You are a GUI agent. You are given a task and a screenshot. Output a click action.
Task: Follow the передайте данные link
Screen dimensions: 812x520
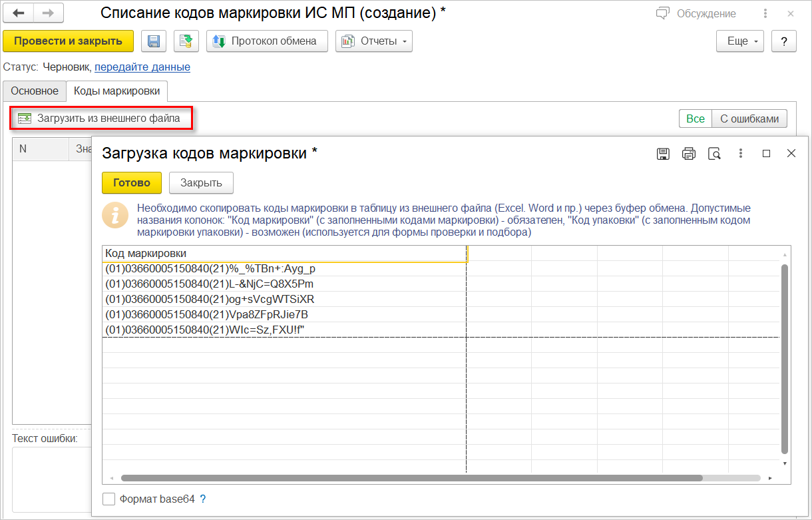coord(142,67)
